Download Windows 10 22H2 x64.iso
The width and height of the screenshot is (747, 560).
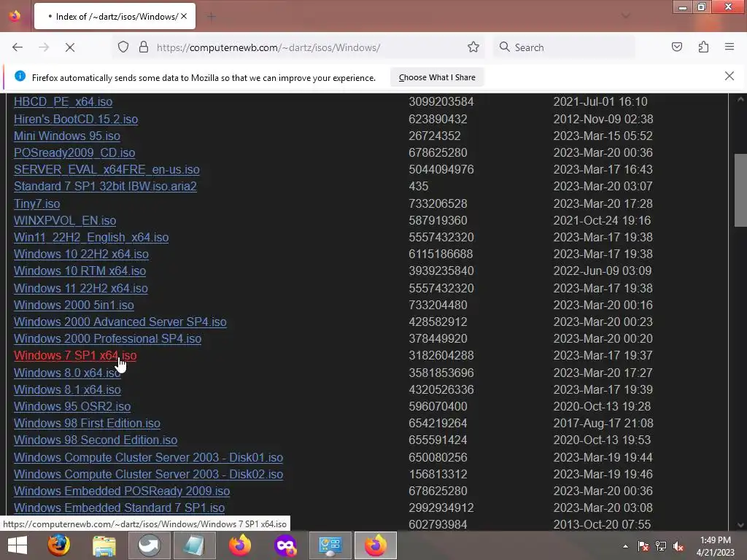(x=81, y=254)
